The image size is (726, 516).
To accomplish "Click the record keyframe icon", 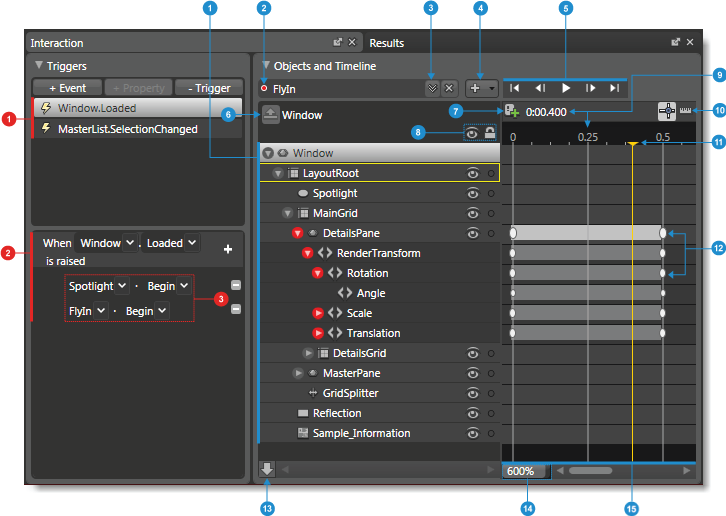I will point(511,111).
